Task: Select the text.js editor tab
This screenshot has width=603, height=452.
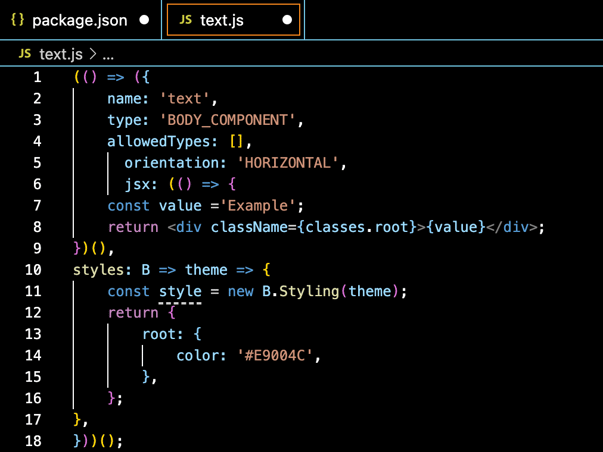Action: [221, 20]
